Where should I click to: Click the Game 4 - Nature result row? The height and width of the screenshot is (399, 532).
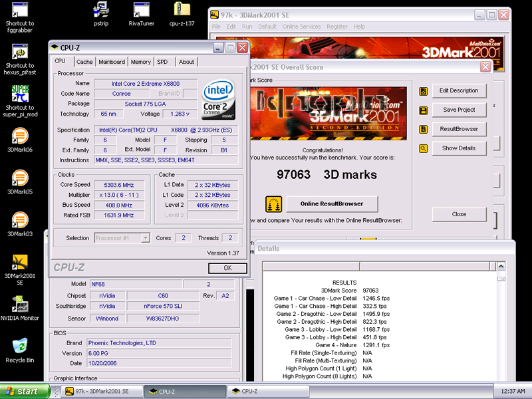(352, 345)
